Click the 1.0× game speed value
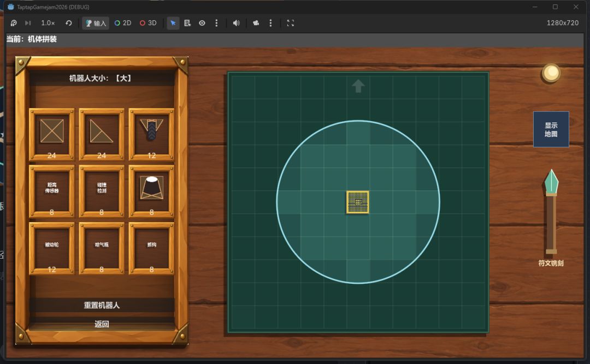The height and width of the screenshot is (364, 590). [x=48, y=23]
